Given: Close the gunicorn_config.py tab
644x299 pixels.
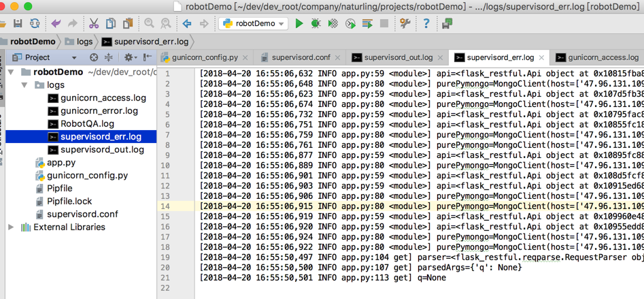Looking at the screenshot, I should click(x=245, y=58).
